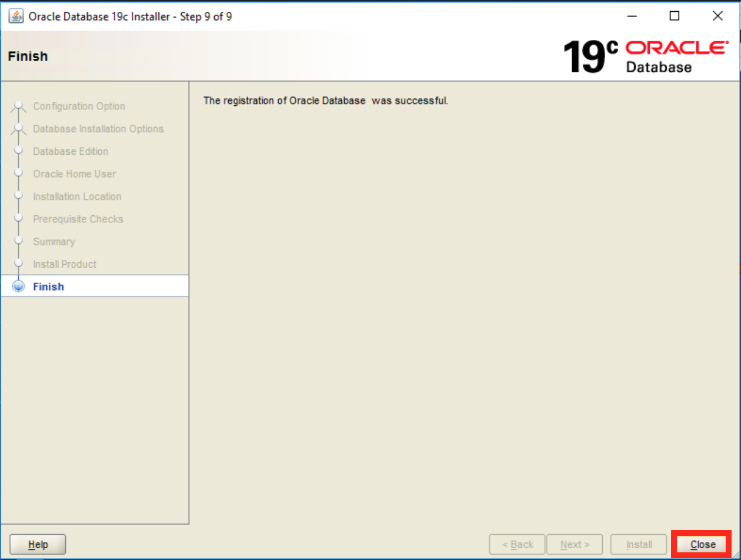Select the Oracle Home User step
Image resolution: width=741 pixels, height=560 pixels.
point(75,174)
